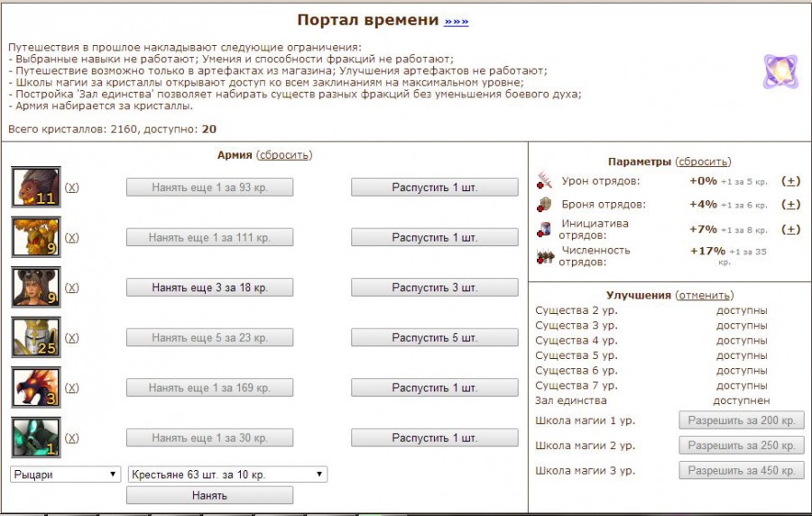The image size is (812, 516).
Task: Cancel upgrades via 'отменить' link
Action: click(x=705, y=295)
